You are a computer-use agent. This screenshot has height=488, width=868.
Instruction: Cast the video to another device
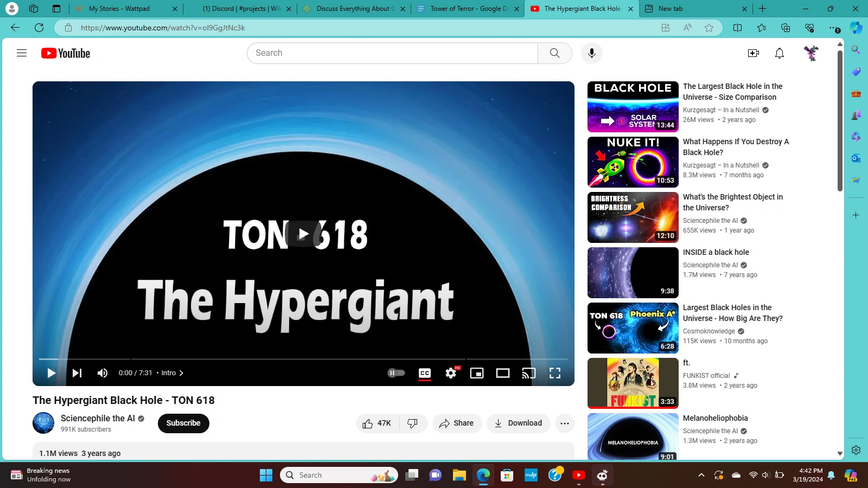[529, 373]
